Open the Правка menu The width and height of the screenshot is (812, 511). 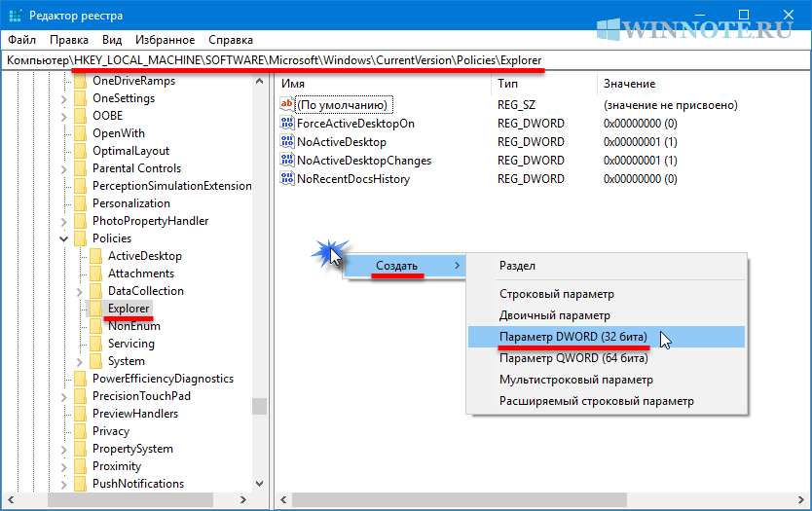pos(69,40)
